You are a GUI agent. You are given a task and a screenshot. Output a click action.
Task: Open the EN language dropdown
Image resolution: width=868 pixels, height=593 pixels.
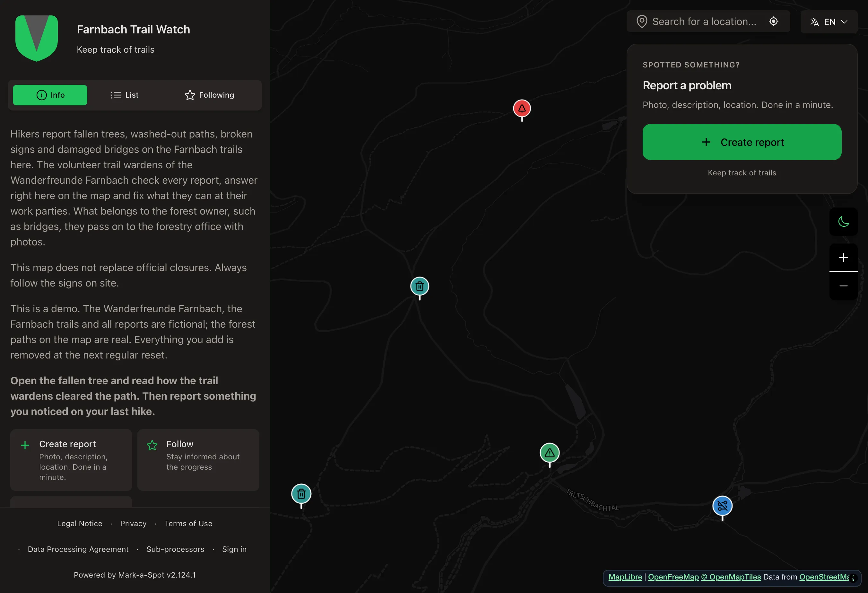click(x=829, y=22)
